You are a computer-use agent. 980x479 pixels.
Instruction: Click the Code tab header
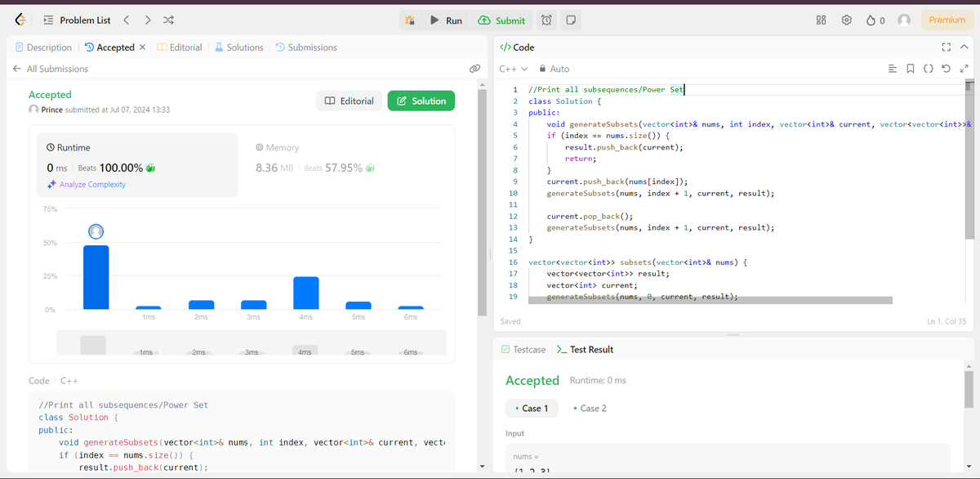point(517,47)
